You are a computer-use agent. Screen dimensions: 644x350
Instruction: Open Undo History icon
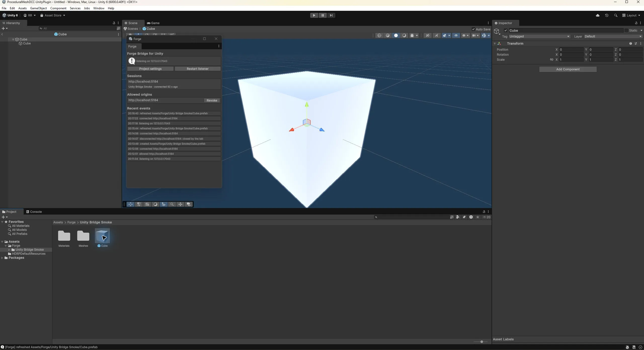click(x=607, y=15)
